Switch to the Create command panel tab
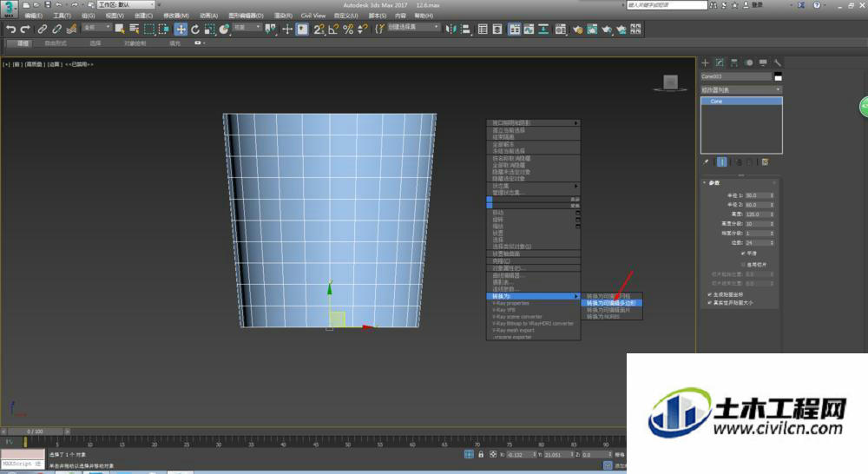 click(705, 63)
